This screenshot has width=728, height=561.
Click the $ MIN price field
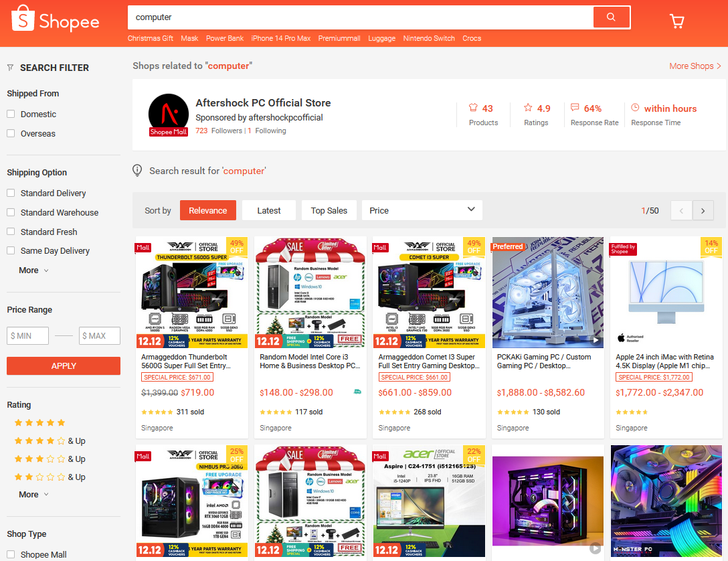[x=28, y=336]
